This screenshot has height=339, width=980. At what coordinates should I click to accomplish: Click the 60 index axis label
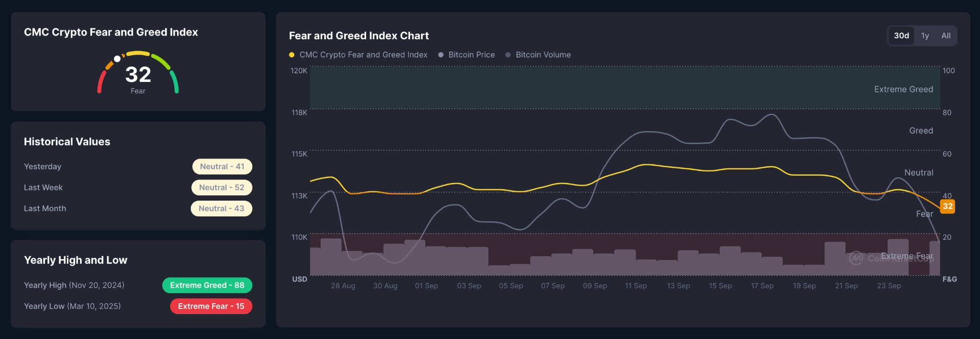click(x=947, y=154)
